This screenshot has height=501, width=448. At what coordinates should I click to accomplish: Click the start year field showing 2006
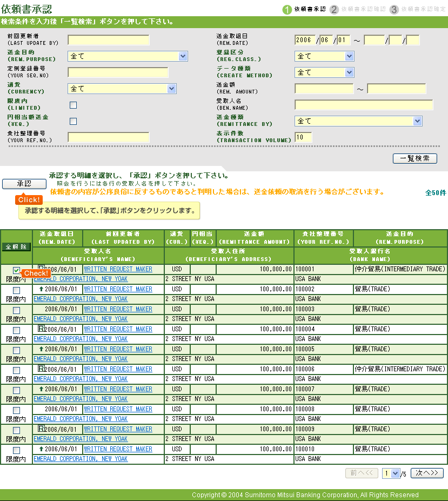coord(305,40)
